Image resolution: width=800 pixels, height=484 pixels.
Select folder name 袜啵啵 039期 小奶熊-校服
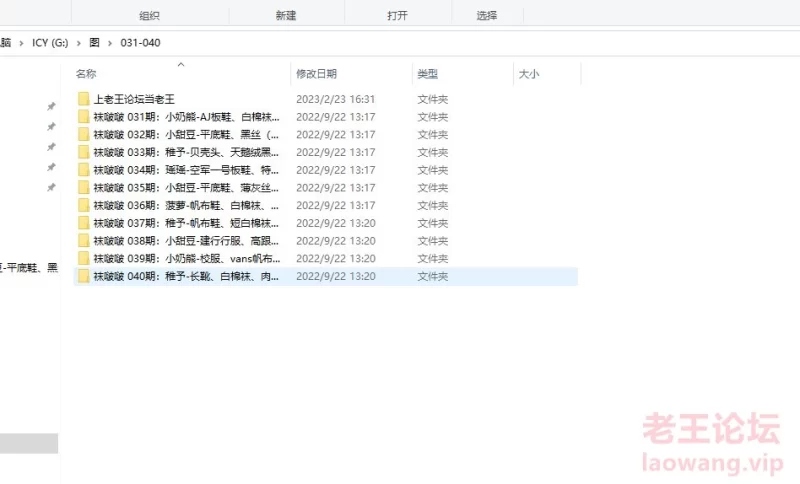pyautogui.click(x=186, y=258)
